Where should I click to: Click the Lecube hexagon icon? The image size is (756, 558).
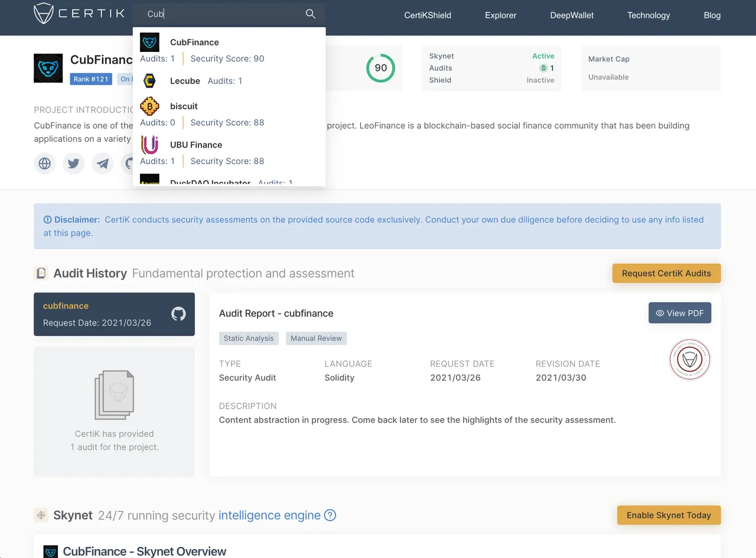pos(149,81)
